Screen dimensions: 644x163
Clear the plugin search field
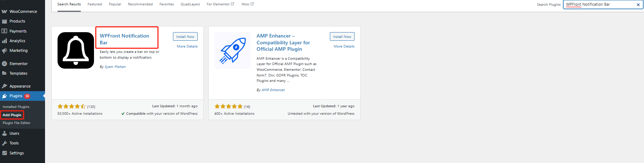(x=638, y=5)
